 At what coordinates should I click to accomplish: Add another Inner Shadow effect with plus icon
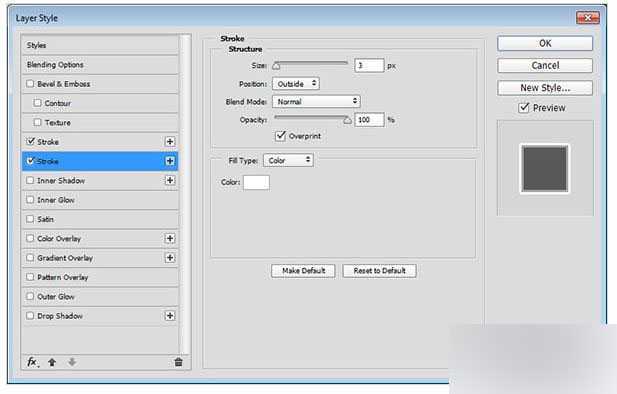tap(170, 180)
